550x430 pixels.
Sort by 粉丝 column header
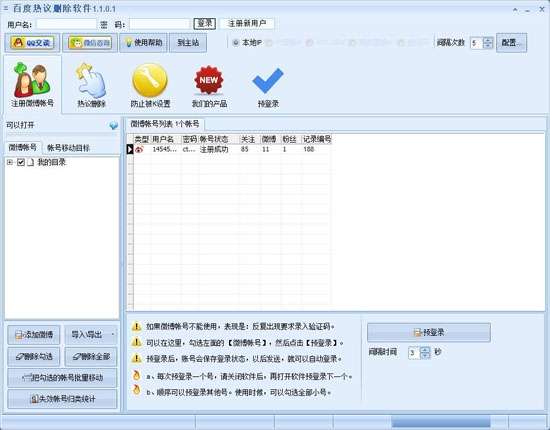pyautogui.click(x=291, y=139)
